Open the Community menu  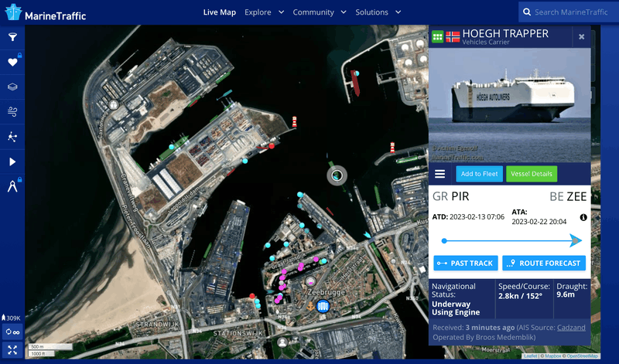coord(313,12)
